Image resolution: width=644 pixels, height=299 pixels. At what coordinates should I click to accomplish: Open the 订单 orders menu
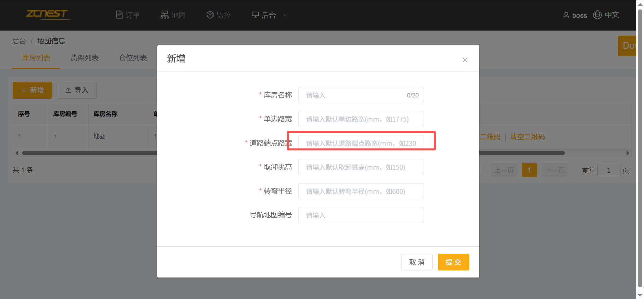(x=128, y=15)
